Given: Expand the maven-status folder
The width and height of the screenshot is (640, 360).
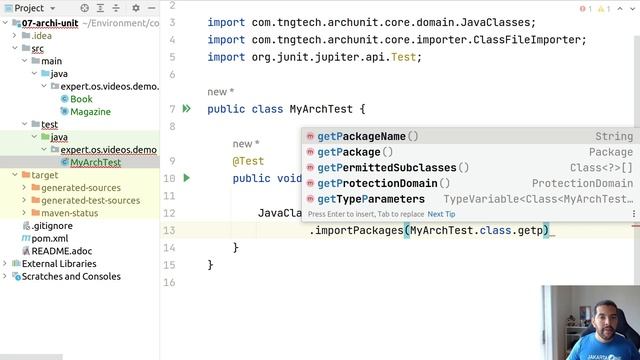Looking at the screenshot, I should pos(25,213).
